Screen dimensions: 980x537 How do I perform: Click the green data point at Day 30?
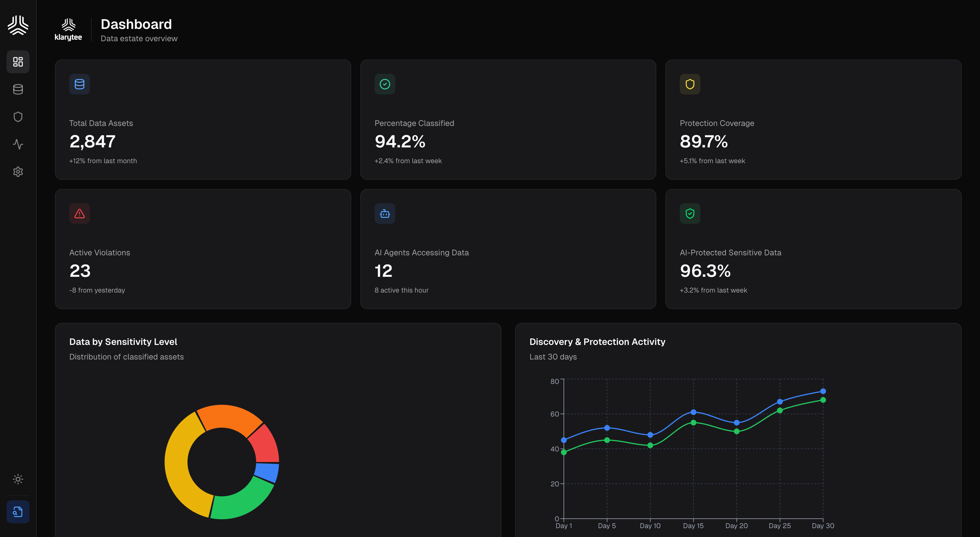(x=823, y=400)
